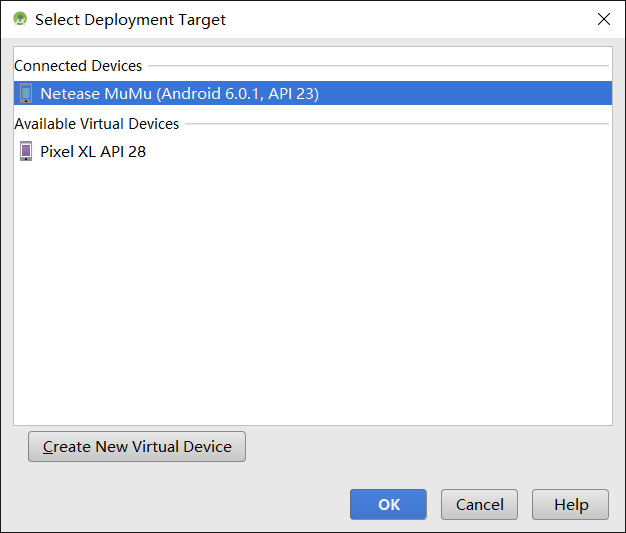Click the Pixel XL virtual device icon

click(26, 152)
